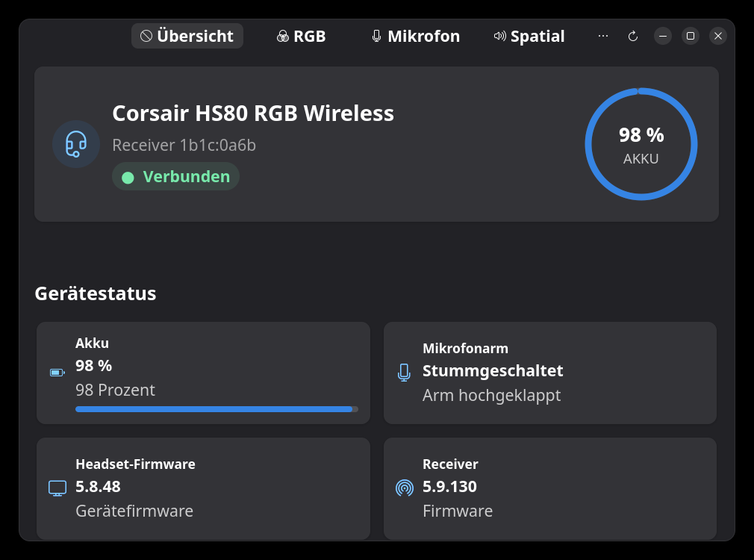Viewport: 754px width, 560px height.
Task: Click the Stummgeschaltet status text
Action: tap(493, 371)
